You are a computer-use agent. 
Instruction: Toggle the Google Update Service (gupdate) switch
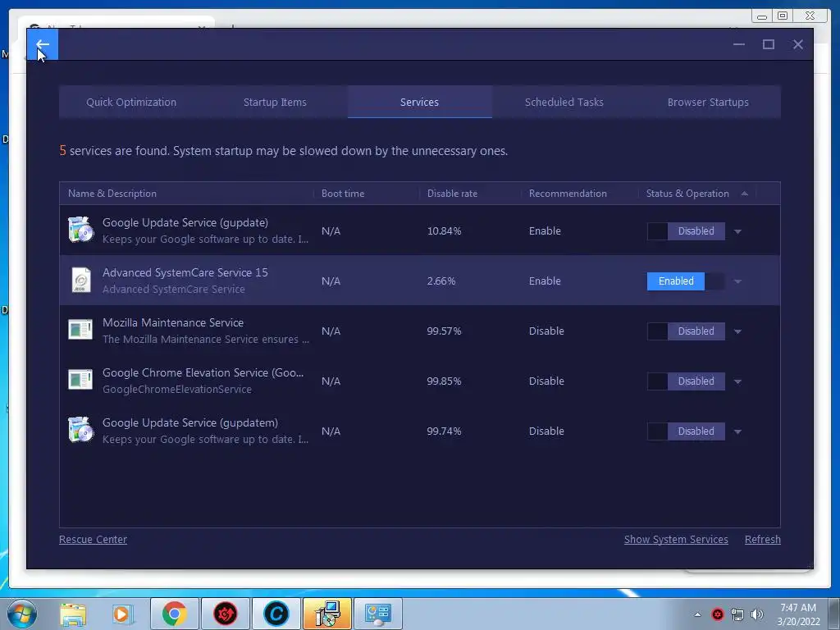686,231
